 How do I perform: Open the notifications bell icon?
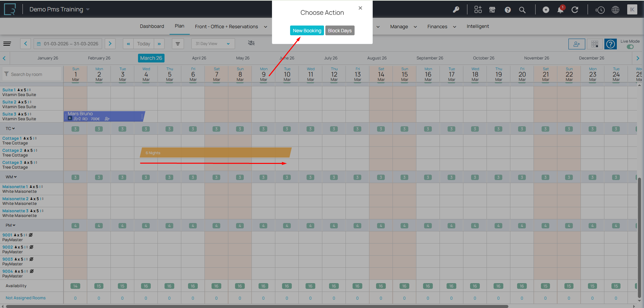tap(560, 10)
